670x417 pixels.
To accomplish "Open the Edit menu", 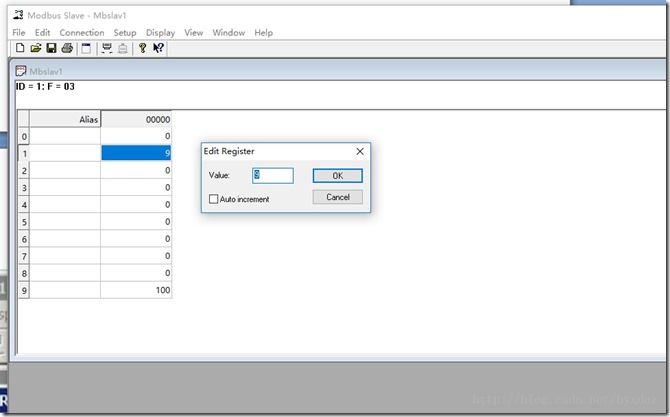I will [x=42, y=32].
